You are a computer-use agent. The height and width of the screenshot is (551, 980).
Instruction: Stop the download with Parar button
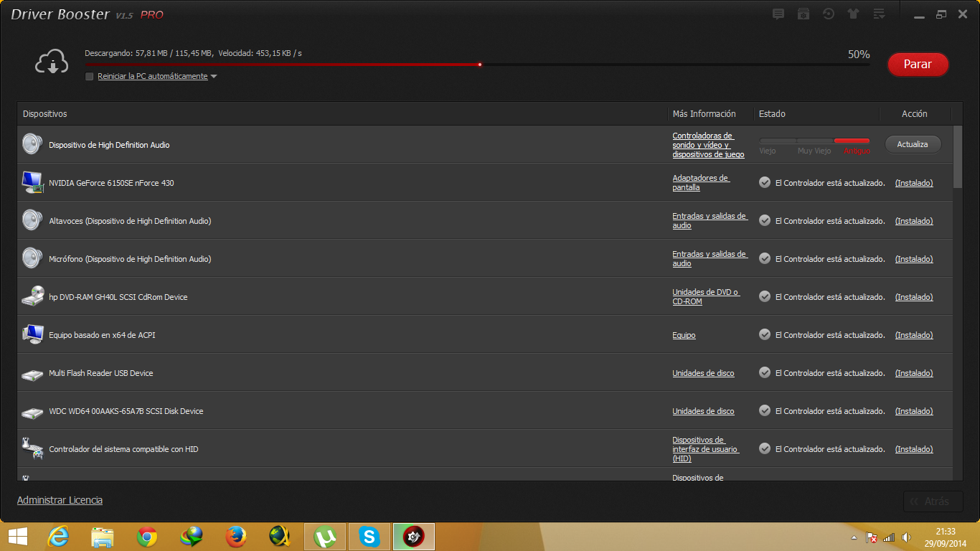click(918, 64)
